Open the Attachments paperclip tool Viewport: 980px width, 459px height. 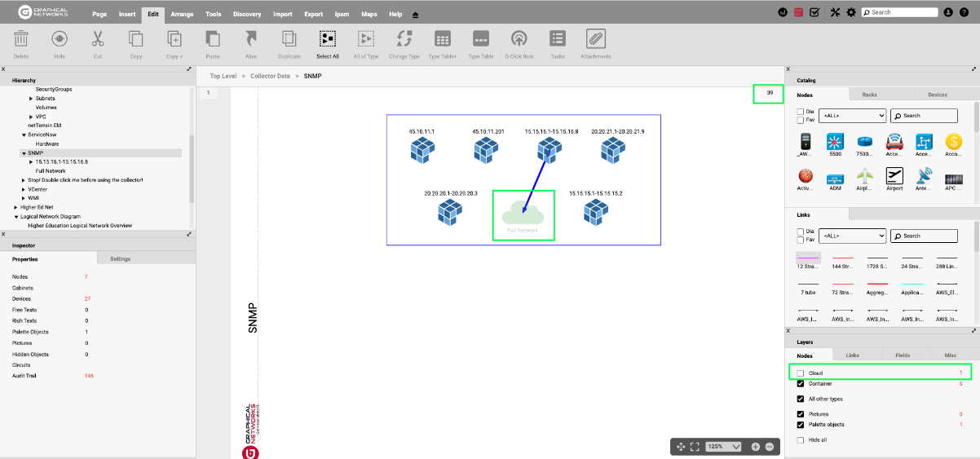pos(595,39)
